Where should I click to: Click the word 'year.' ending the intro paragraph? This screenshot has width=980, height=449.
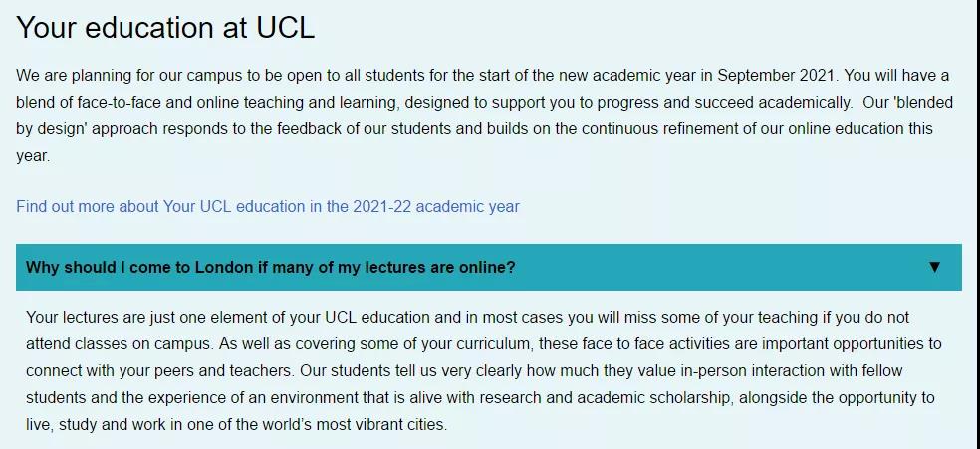pos(33,156)
